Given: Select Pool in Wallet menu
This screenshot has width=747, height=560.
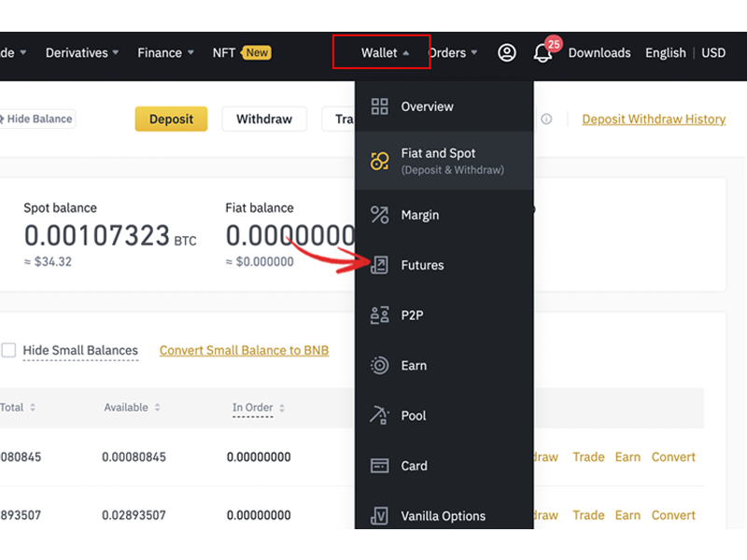Looking at the screenshot, I should pos(444,415).
